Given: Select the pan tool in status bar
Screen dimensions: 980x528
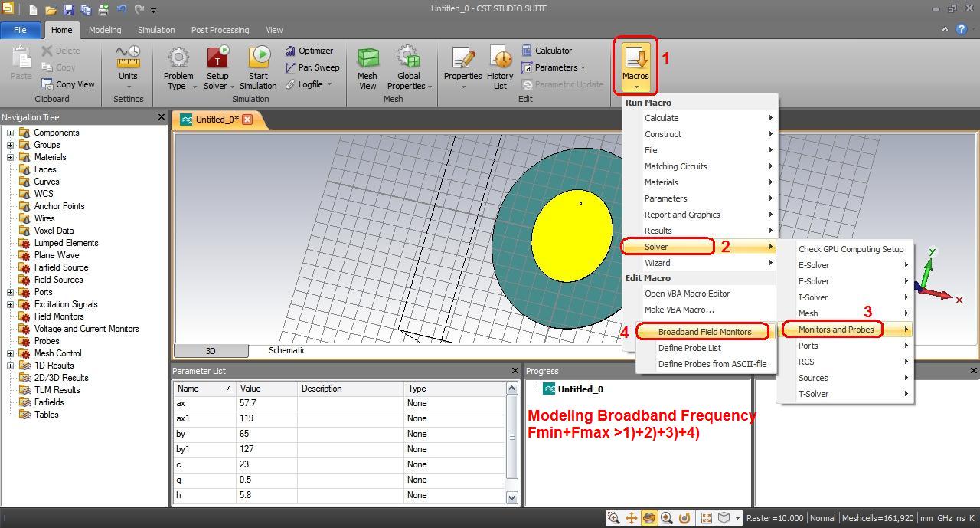Looking at the screenshot, I should pyautogui.click(x=632, y=518).
